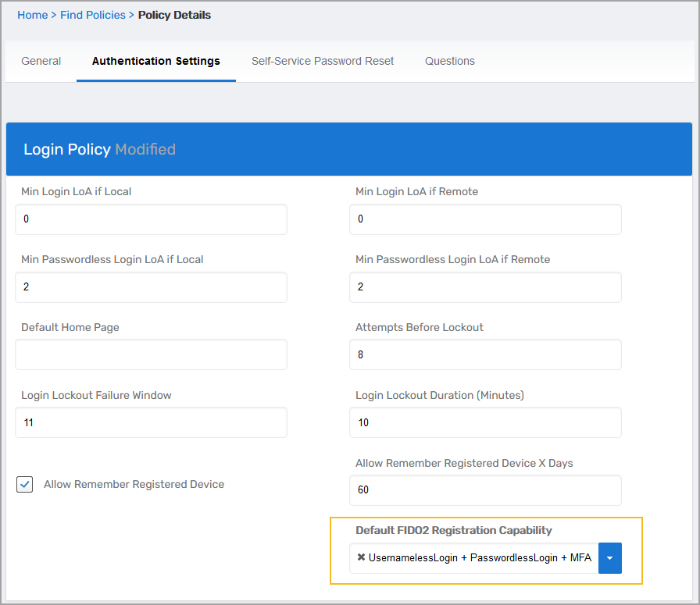Image resolution: width=700 pixels, height=605 pixels.
Task: Switch to the General tab
Action: [x=41, y=61]
